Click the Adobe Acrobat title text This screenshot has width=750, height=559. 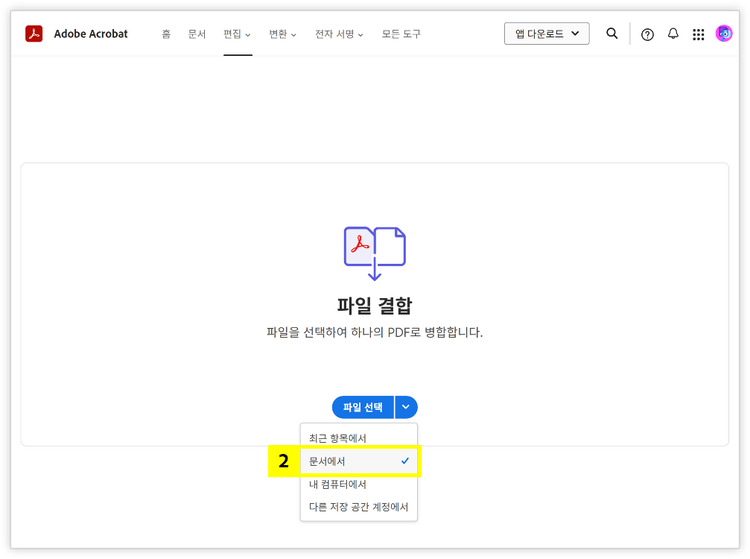[91, 34]
